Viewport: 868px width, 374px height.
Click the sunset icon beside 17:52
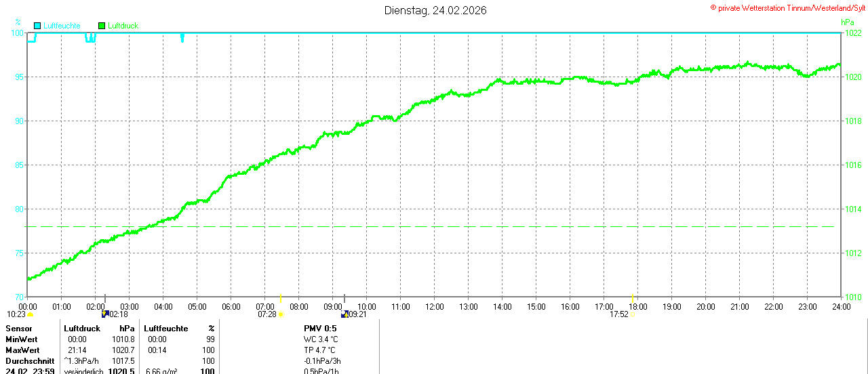point(632,314)
